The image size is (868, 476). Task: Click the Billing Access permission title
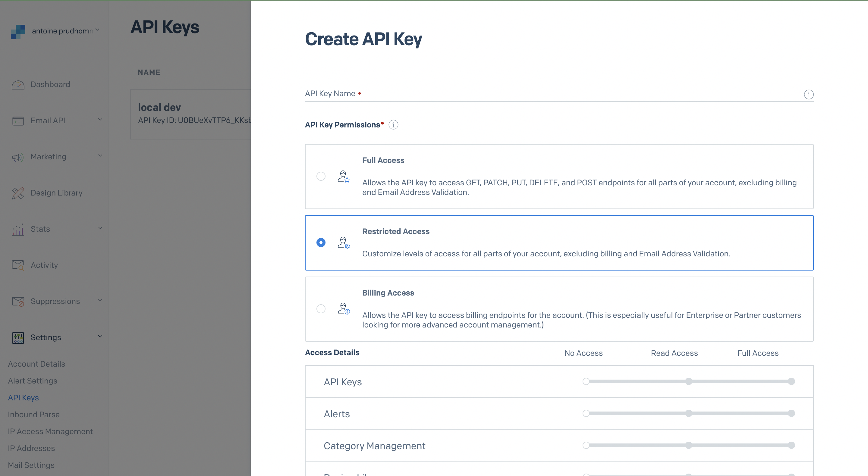pyautogui.click(x=388, y=293)
